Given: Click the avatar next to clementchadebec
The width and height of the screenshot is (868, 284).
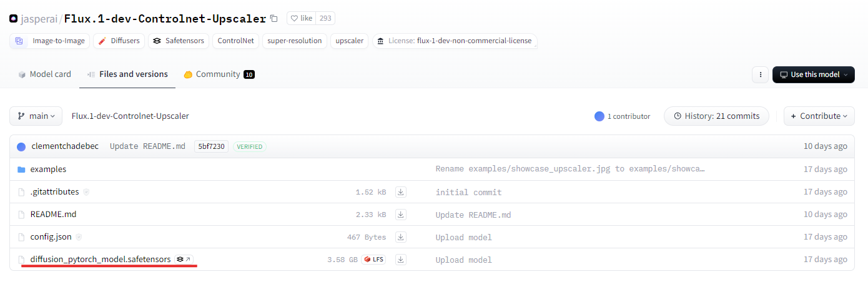Looking at the screenshot, I should pyautogui.click(x=21, y=146).
